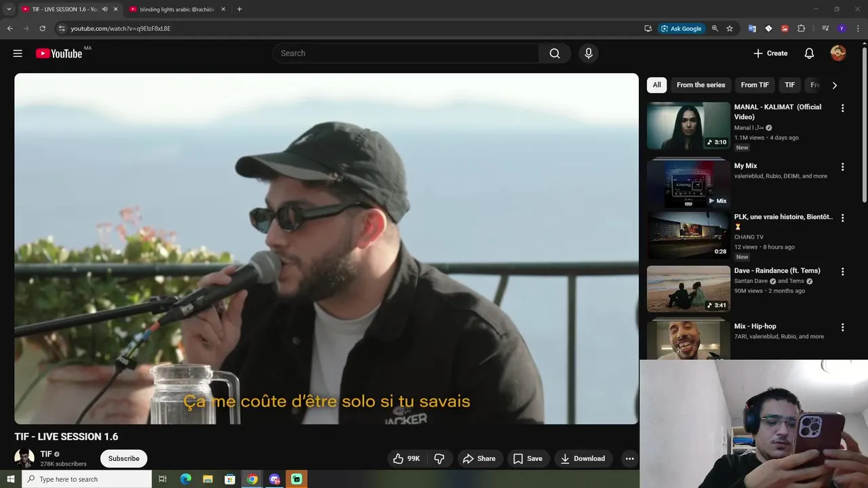
Task: Open Microsoft Store from taskbar
Action: [230, 479]
